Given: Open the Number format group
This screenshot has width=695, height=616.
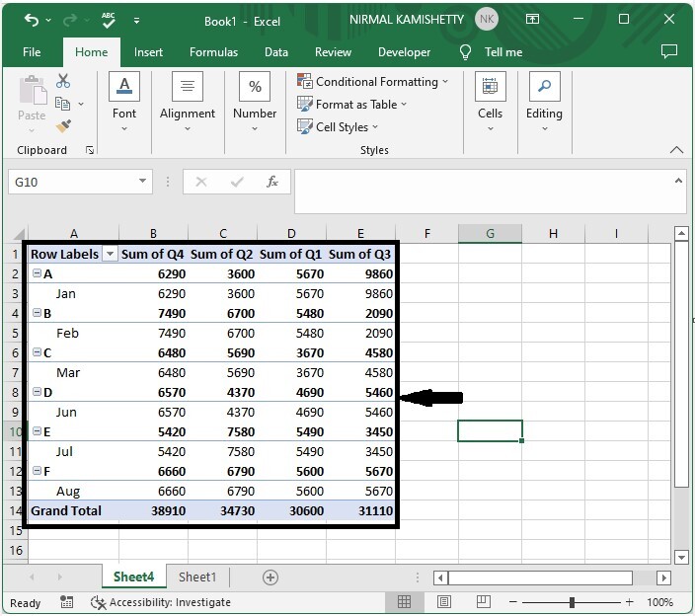Looking at the screenshot, I should coord(255,102).
